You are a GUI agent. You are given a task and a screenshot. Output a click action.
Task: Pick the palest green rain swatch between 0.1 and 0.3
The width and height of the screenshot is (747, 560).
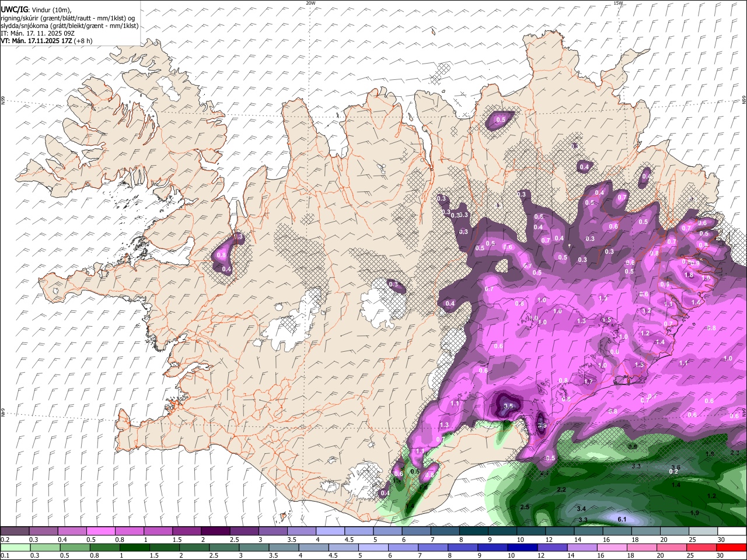point(15,548)
